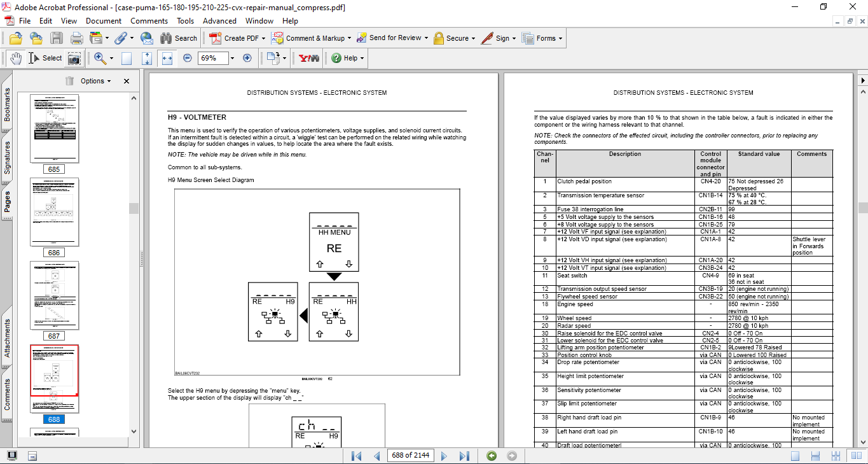Viewport: 868px width, 464px height.
Task: Activate the Snapshot camera tool
Action: point(74,58)
